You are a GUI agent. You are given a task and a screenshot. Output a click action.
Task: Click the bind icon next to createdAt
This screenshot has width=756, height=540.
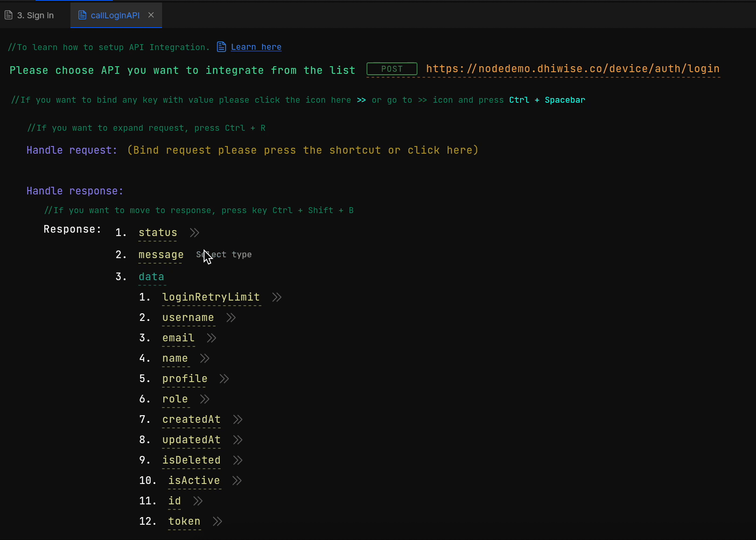[x=237, y=419]
